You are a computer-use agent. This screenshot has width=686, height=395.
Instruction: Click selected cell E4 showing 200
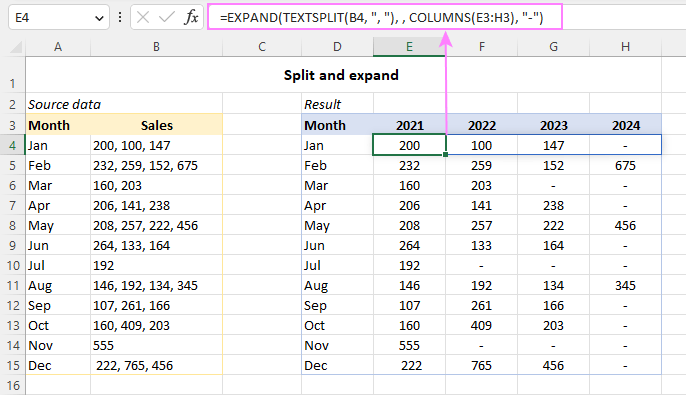click(x=409, y=145)
